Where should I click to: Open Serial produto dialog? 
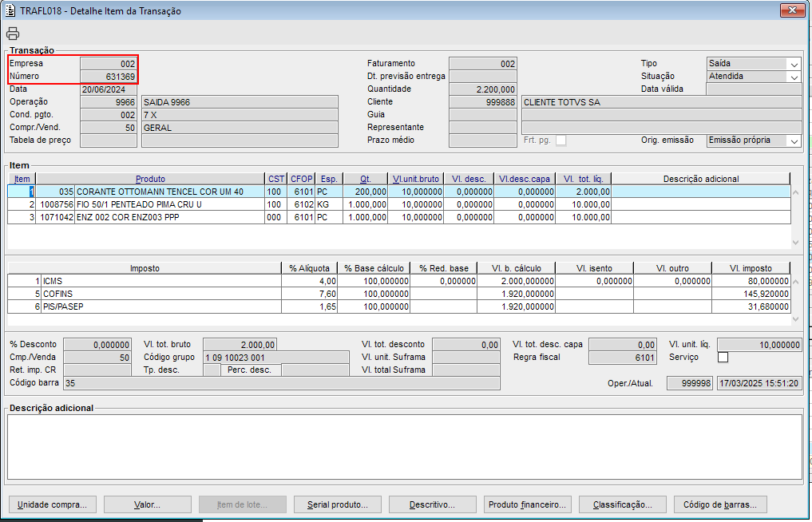click(338, 504)
